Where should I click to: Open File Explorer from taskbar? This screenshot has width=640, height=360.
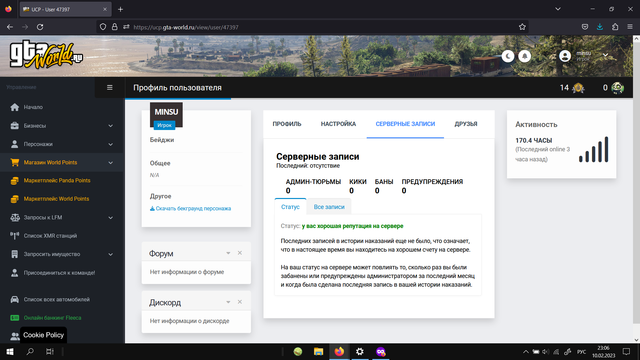tap(318, 351)
